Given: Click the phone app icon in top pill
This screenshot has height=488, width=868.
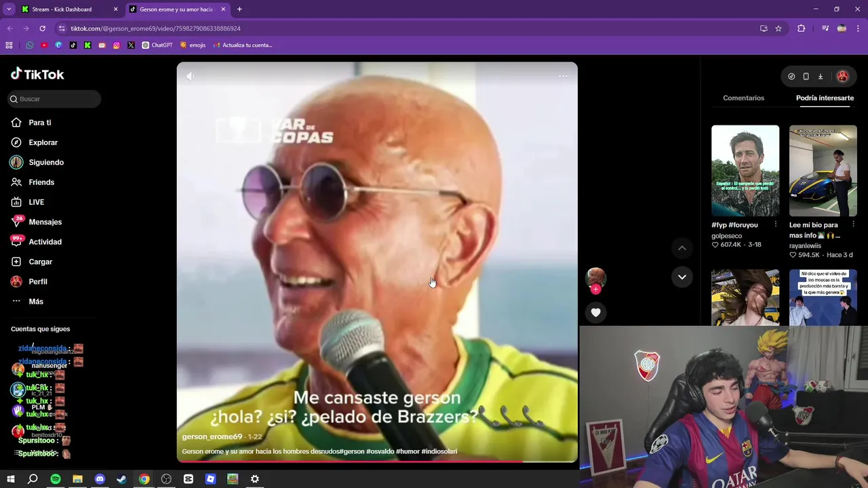Looking at the screenshot, I should [x=806, y=77].
